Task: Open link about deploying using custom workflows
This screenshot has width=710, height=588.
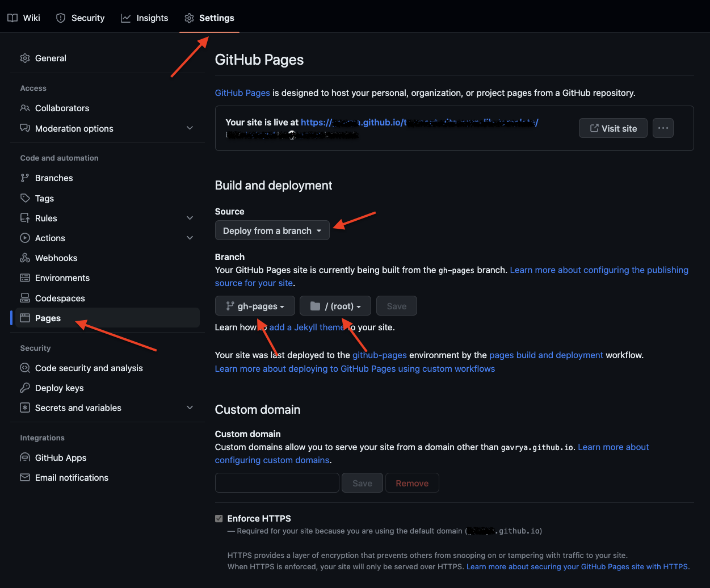Action: pyautogui.click(x=355, y=368)
